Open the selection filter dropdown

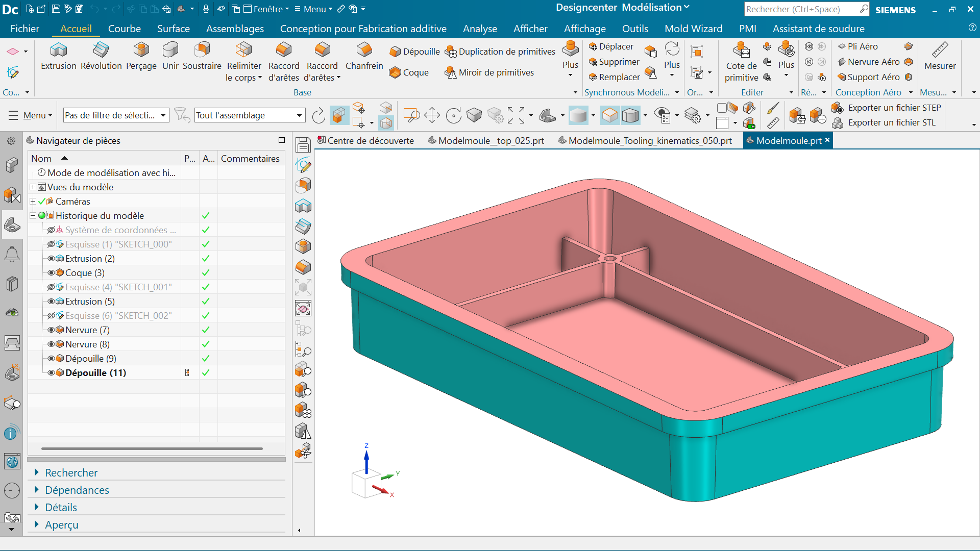coord(116,115)
